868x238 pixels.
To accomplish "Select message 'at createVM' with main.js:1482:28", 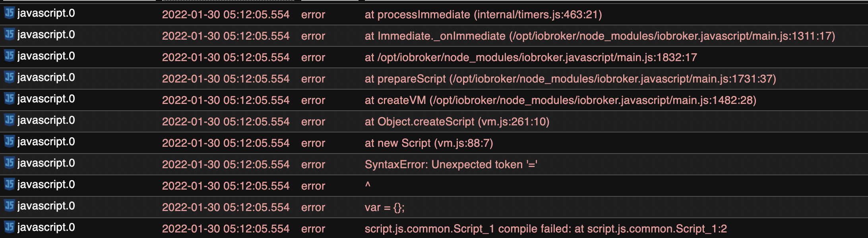I will point(560,100).
